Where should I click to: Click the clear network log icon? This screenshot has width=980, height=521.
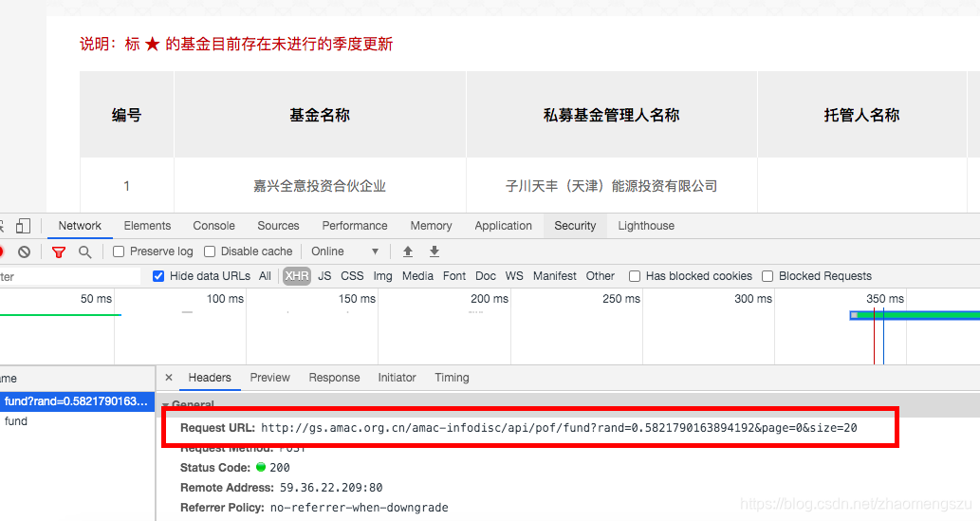pos(24,251)
